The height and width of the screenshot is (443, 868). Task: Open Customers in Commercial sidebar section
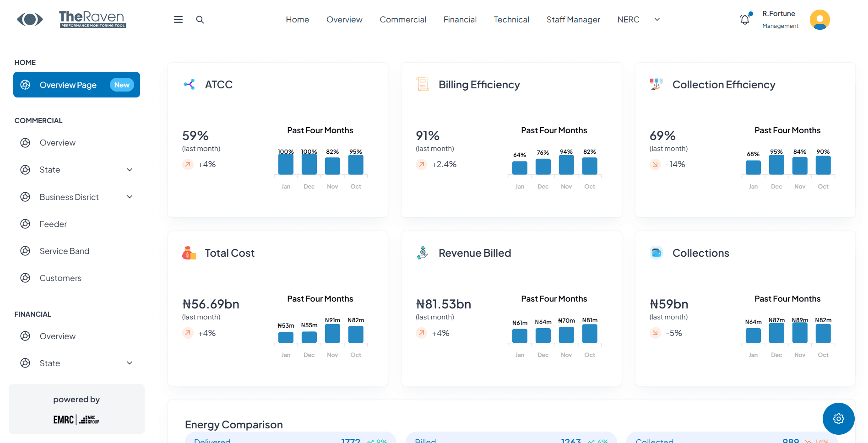[x=60, y=278]
